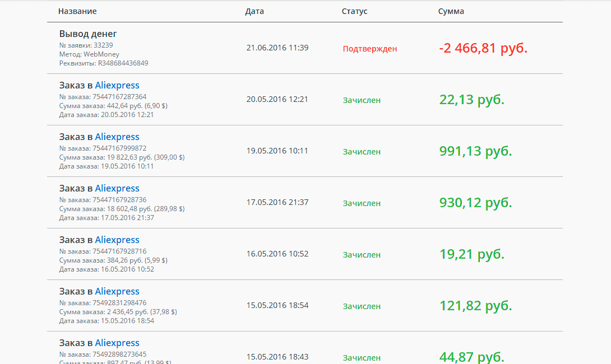Click order sum 2 436,45 руб. (37,98 $)
Image resolution: width=611 pixels, height=364 pixels.
point(118,312)
